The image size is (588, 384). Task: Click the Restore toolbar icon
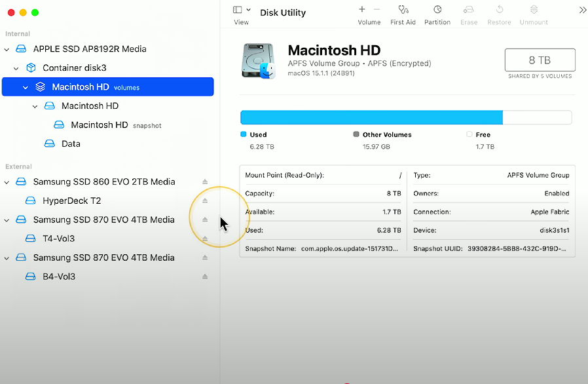tap(499, 9)
